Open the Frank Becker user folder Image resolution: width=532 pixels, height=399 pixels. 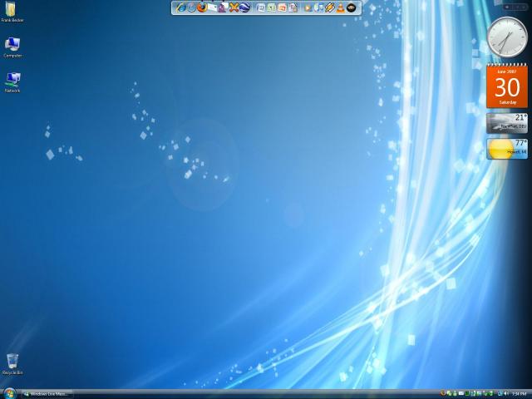[12, 12]
